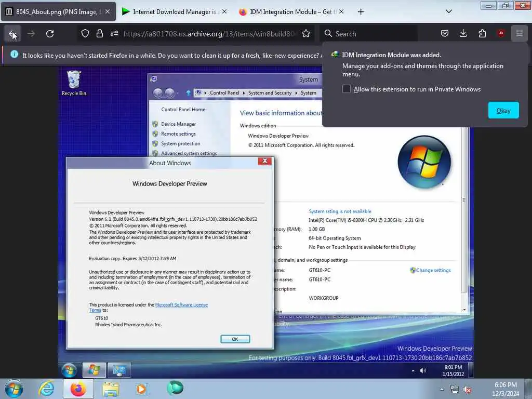532x399 pixels.
Task: Click the network tray icon
Action: coord(454,390)
